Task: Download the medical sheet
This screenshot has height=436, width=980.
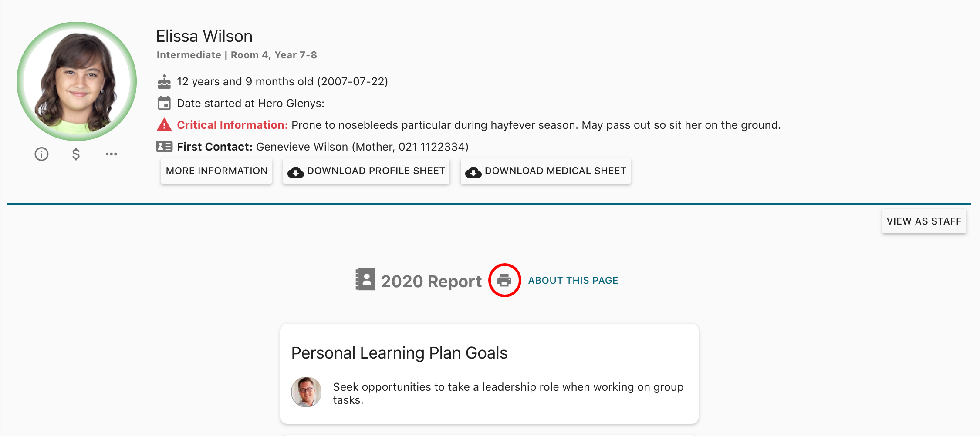Action: pos(545,171)
